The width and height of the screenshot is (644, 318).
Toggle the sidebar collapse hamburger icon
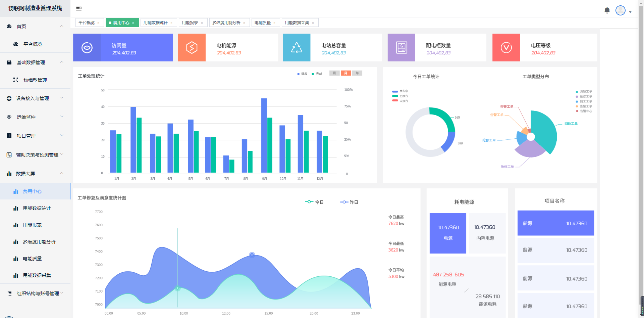79,8
